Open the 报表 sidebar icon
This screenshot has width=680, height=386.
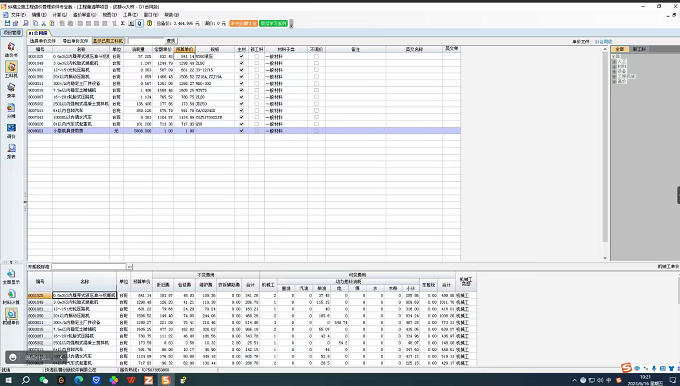(x=11, y=150)
